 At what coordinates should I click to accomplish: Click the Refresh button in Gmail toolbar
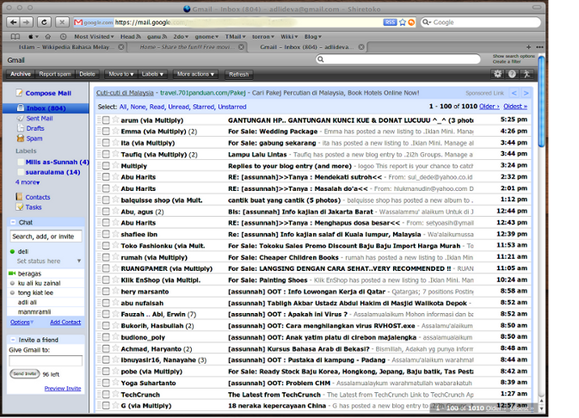pyautogui.click(x=239, y=74)
